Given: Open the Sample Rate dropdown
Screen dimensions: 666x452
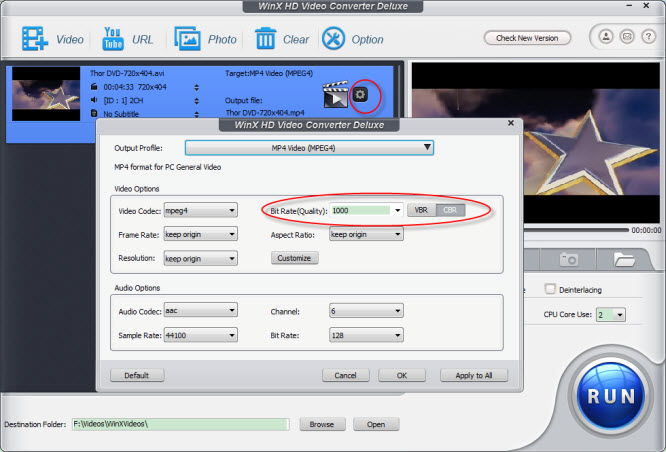Looking at the screenshot, I should (x=200, y=335).
